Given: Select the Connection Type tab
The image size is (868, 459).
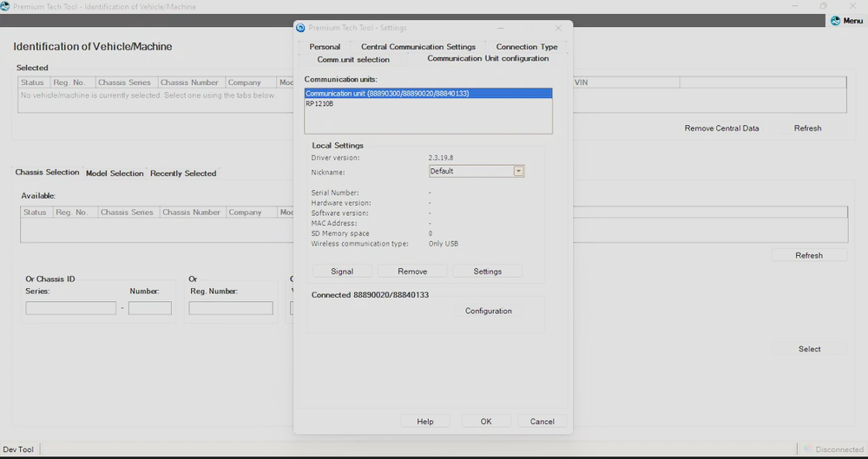Looking at the screenshot, I should click(x=527, y=47).
